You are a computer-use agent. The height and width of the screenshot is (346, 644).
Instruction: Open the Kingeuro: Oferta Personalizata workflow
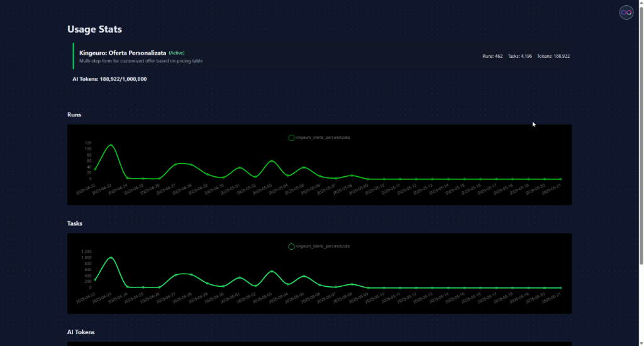click(122, 53)
